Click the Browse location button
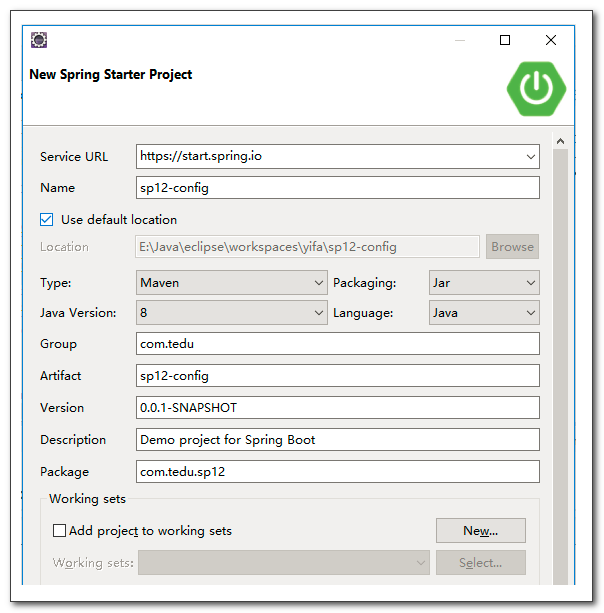Screen dimensions: 604x613 click(512, 246)
